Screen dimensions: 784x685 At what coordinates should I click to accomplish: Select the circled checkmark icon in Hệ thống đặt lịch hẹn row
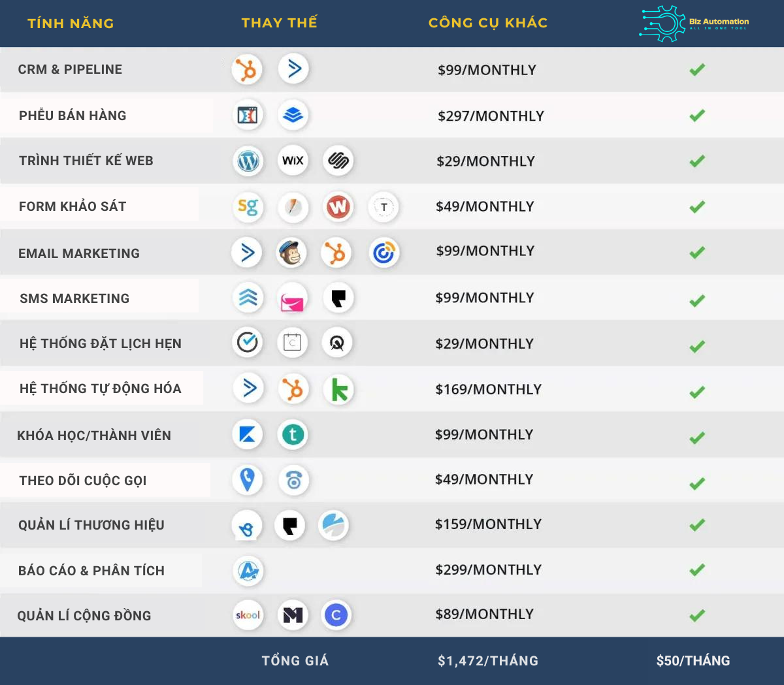(248, 342)
